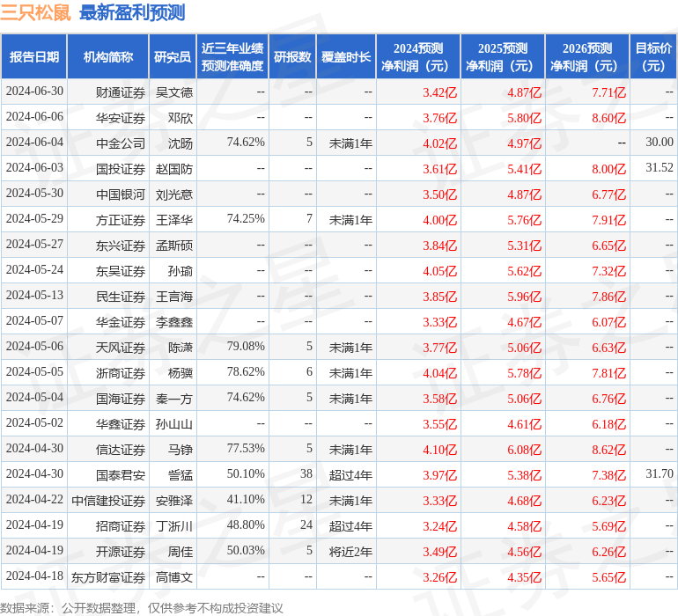Click the date 2024-05-13
This screenshot has width=678, height=616.
click(x=34, y=295)
